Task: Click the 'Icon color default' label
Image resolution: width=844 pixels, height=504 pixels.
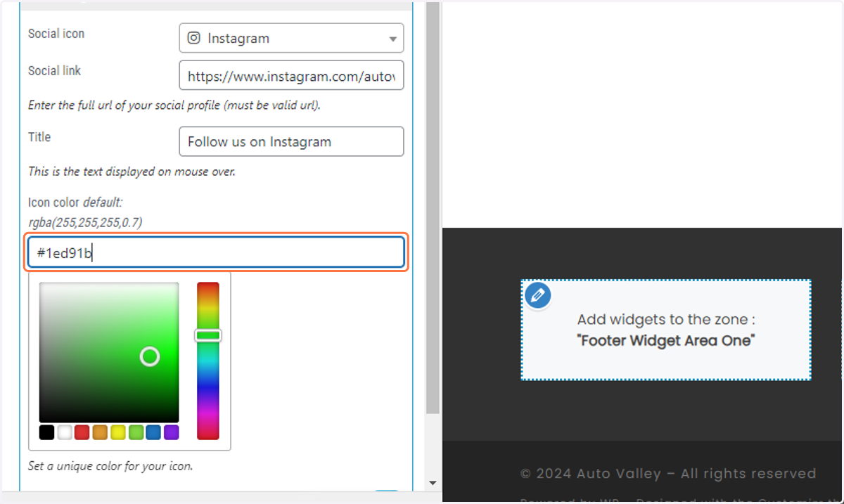Action: point(75,202)
